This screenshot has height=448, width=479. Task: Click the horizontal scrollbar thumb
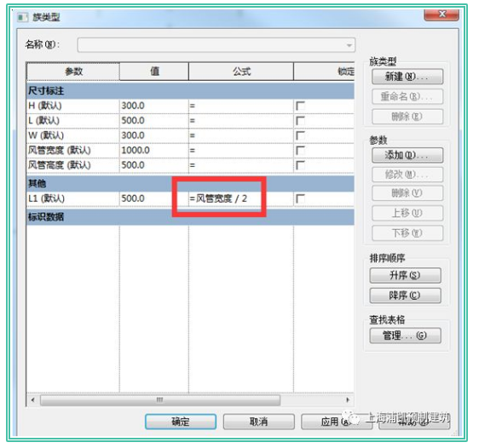[160, 399]
